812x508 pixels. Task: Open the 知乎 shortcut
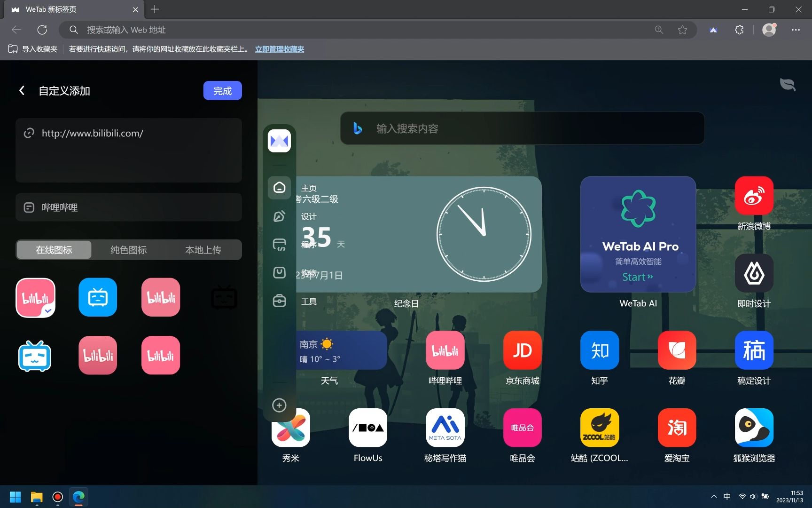coord(600,350)
